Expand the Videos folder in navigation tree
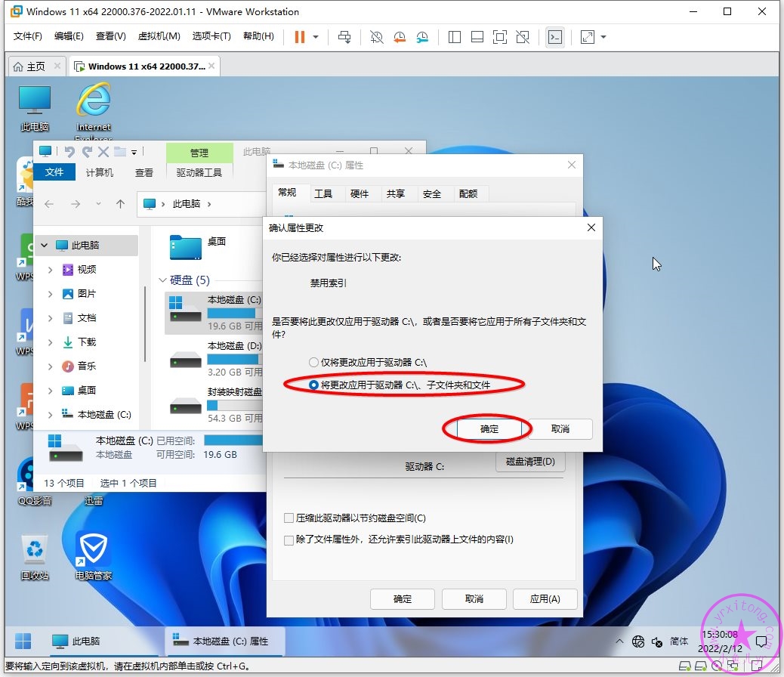The image size is (784, 677). click(x=50, y=270)
